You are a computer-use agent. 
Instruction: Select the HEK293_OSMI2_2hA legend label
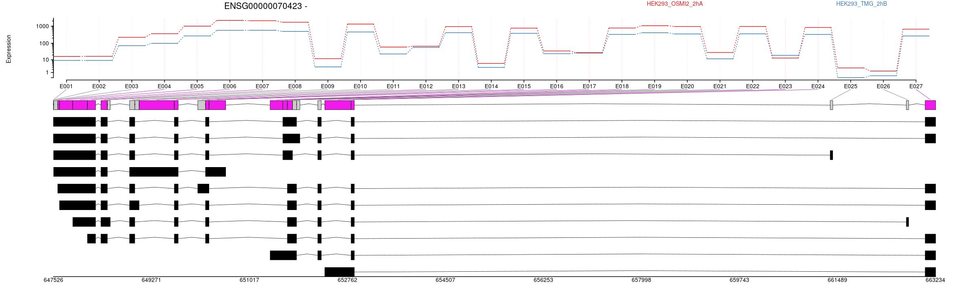675,4
